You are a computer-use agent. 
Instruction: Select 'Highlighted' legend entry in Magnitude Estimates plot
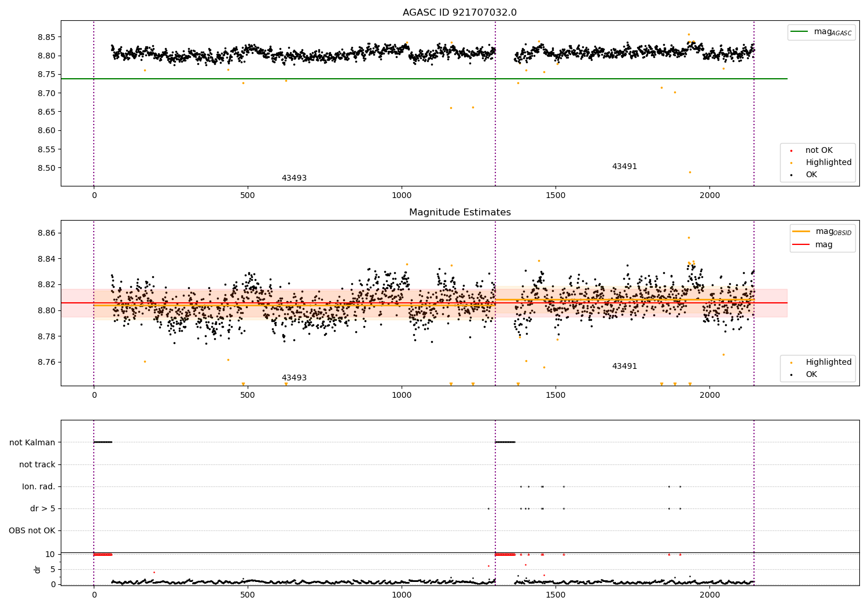click(822, 362)
